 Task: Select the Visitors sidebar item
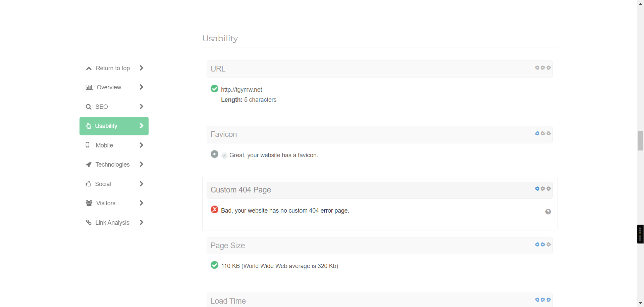(106, 203)
